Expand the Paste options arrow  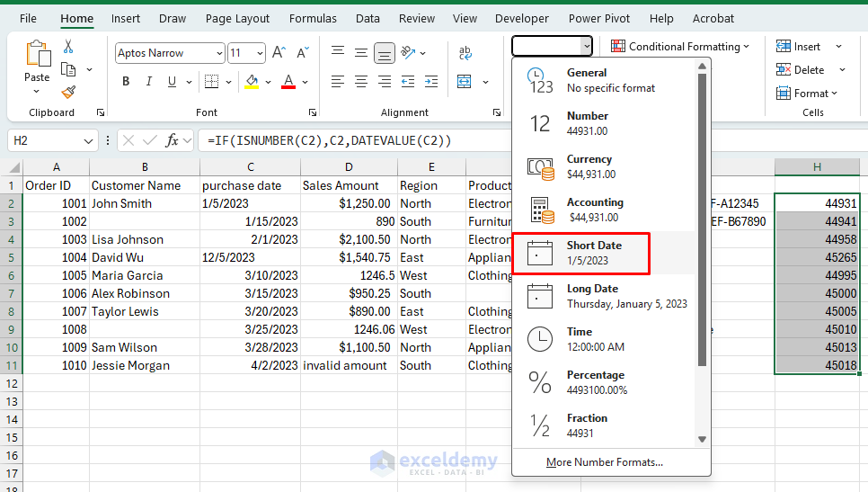37,91
